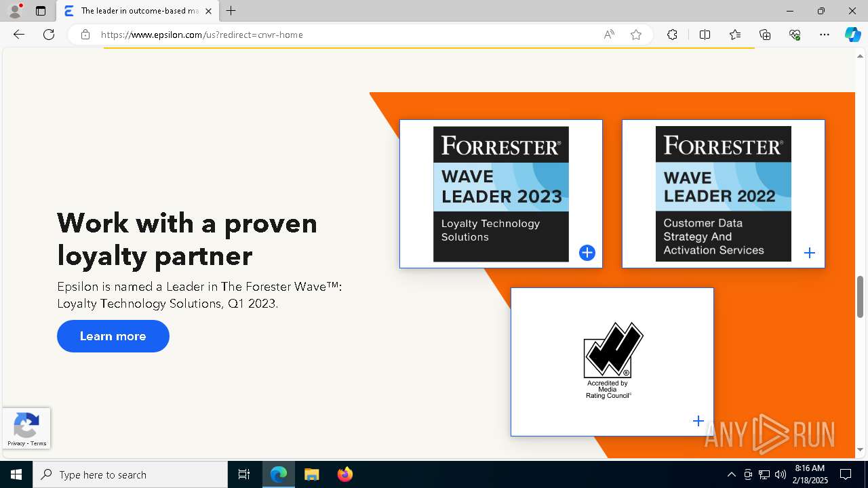Switch to the epsilon leader tab

point(138,11)
